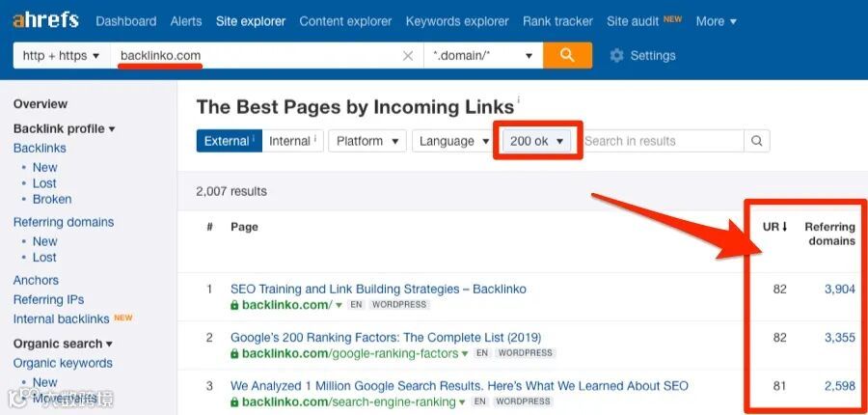
Task: Click the 3,904 referring domains value
Action: pyautogui.click(x=840, y=290)
